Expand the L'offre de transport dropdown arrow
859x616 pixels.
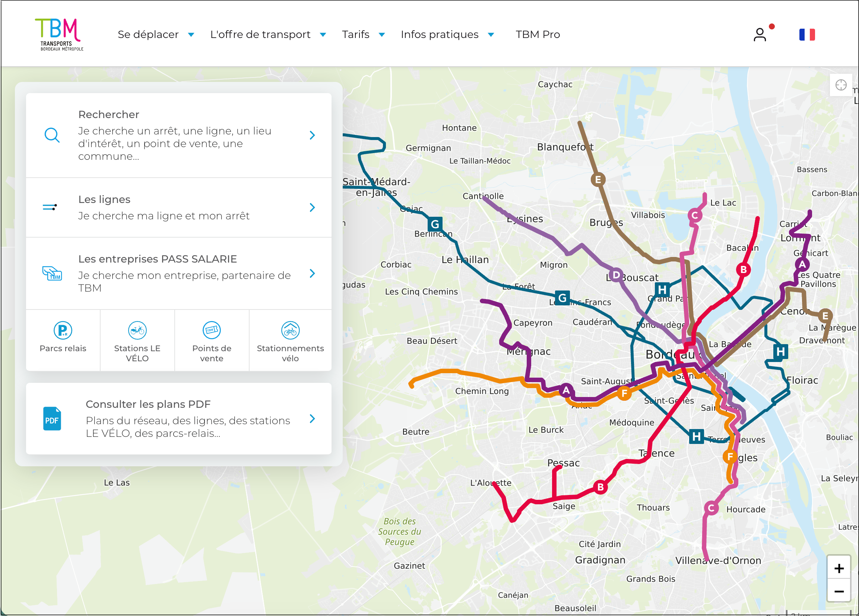(x=323, y=35)
